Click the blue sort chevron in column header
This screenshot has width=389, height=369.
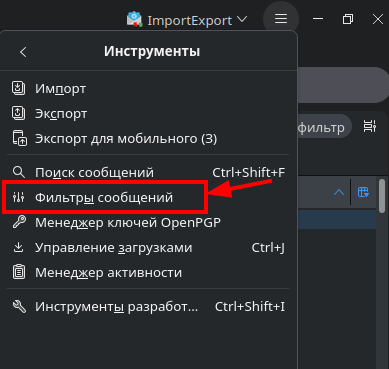339,192
